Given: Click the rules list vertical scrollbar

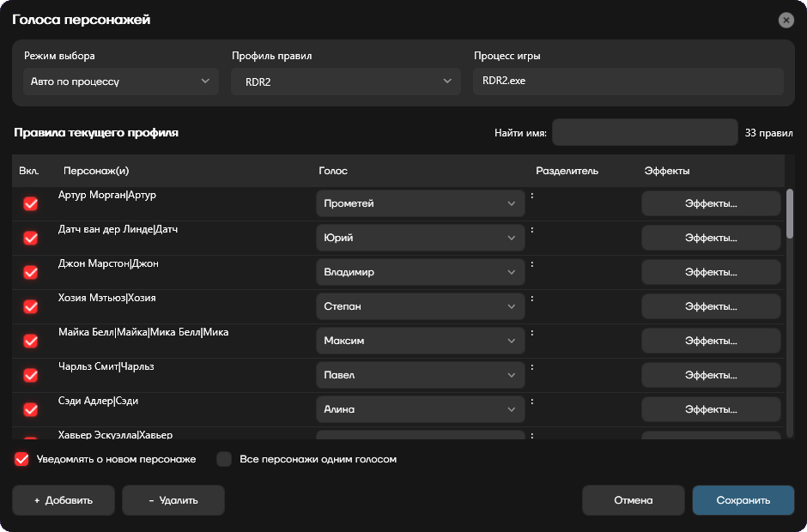Looking at the screenshot, I should (x=790, y=214).
